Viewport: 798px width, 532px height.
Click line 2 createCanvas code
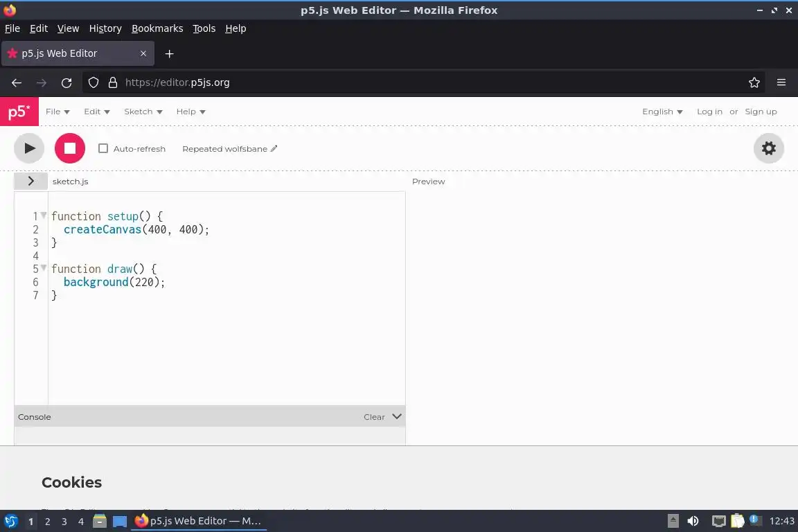[x=136, y=229]
